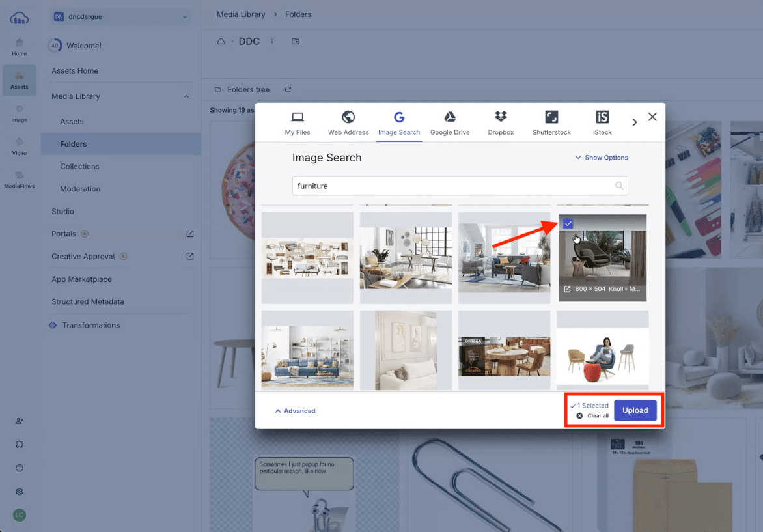The image size is (763, 532).
Task: Open MediaFlows in left rail
Action: tap(19, 180)
